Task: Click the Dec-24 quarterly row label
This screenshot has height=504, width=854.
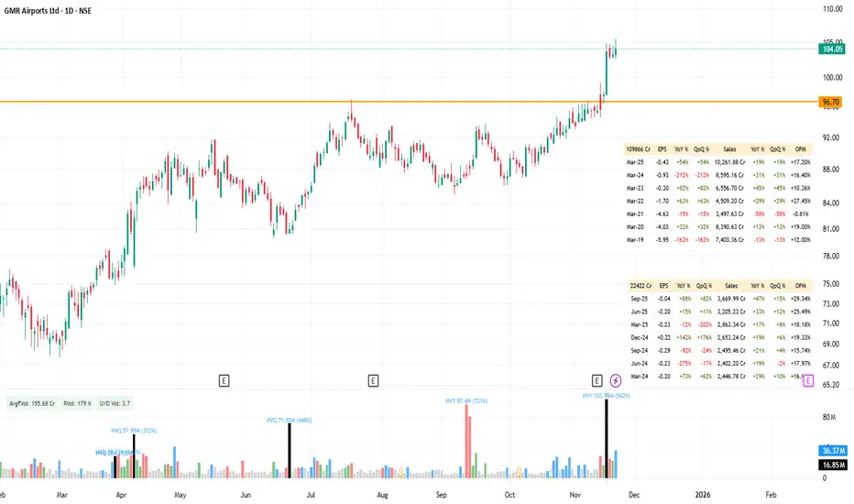Action: pyautogui.click(x=639, y=338)
